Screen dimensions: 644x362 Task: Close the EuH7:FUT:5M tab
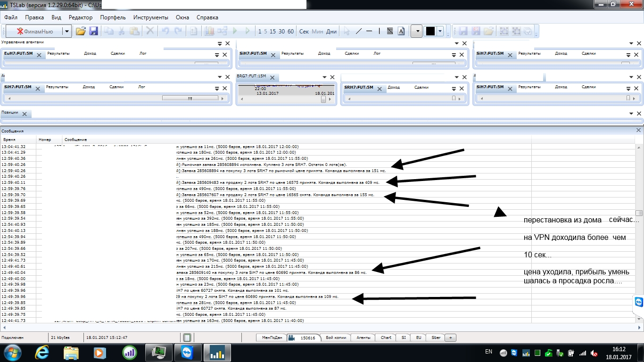[39, 55]
